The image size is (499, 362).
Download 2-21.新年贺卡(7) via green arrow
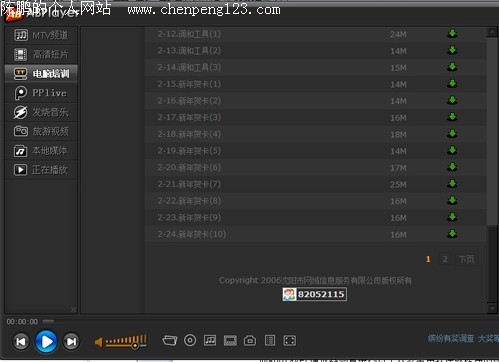pyautogui.click(x=452, y=184)
